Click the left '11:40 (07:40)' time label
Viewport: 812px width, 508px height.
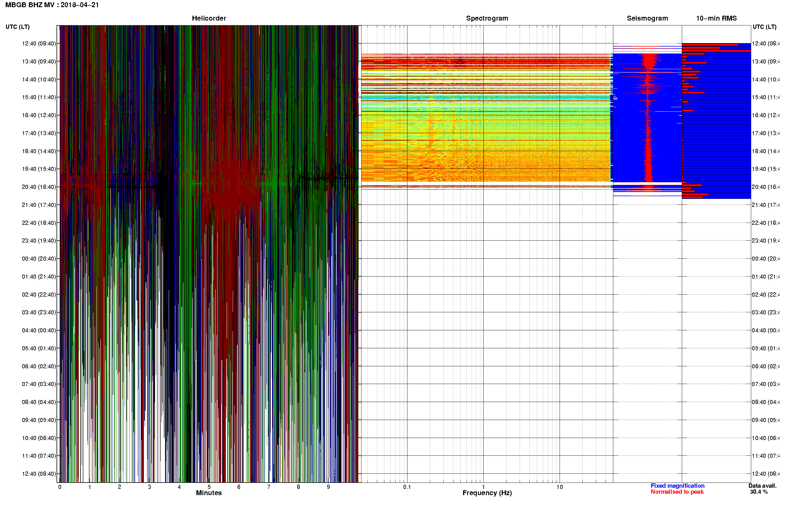[39, 456]
